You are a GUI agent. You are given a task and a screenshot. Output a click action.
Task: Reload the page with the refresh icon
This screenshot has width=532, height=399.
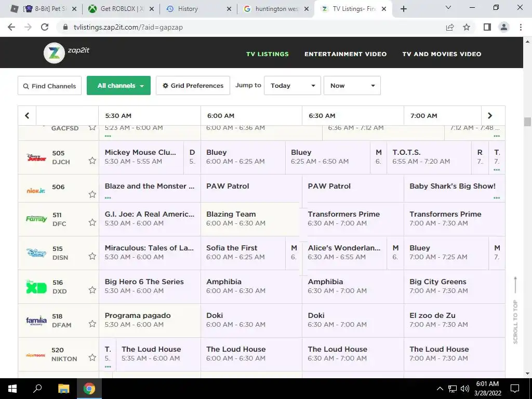tap(45, 27)
